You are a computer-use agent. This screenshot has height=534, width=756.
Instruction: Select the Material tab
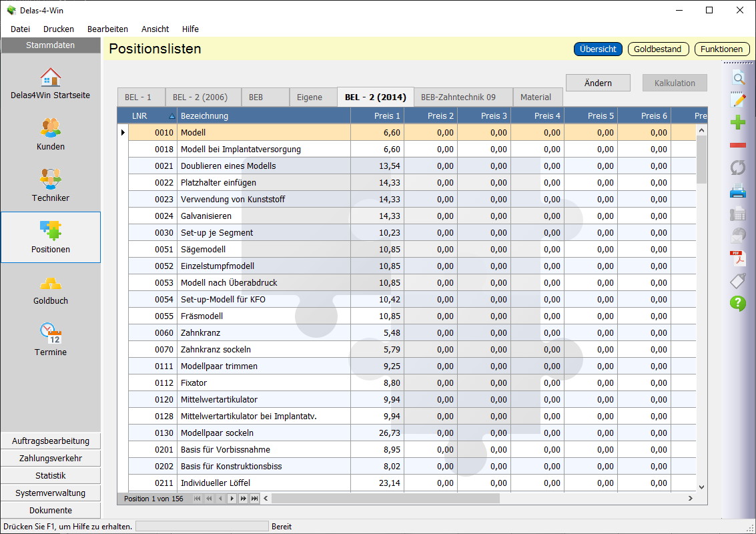536,97
